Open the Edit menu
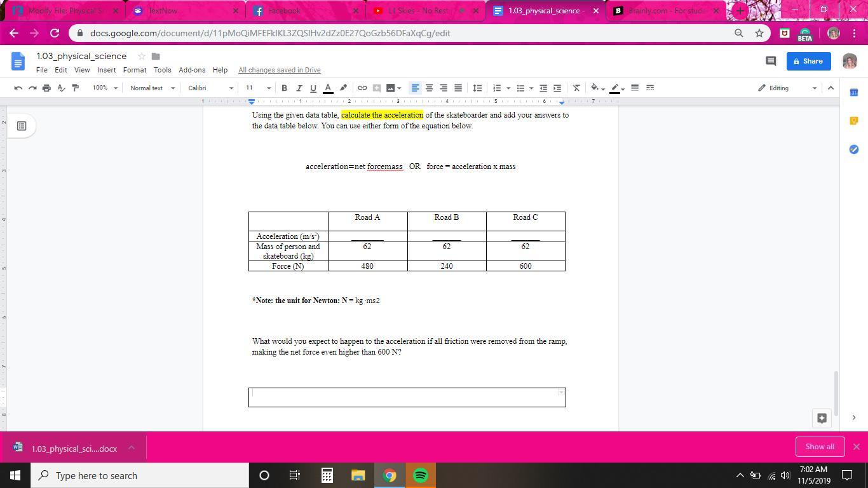The image size is (868, 488). 60,70
